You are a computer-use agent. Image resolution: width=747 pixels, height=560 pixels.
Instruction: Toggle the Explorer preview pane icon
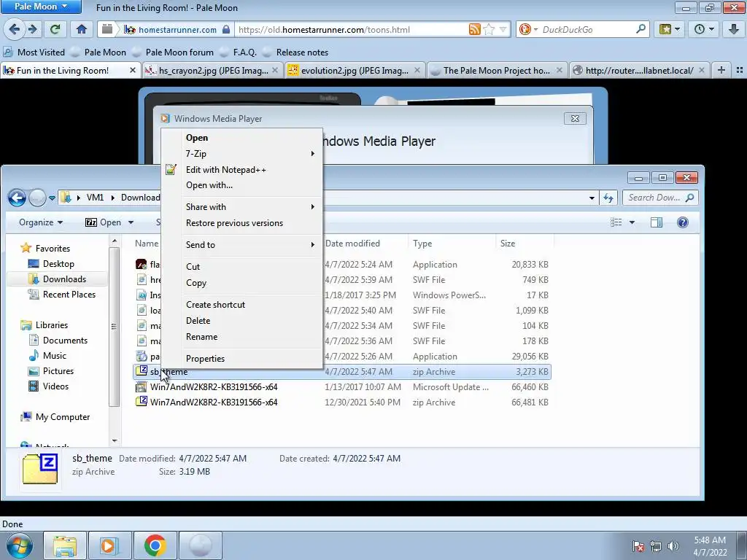point(657,222)
